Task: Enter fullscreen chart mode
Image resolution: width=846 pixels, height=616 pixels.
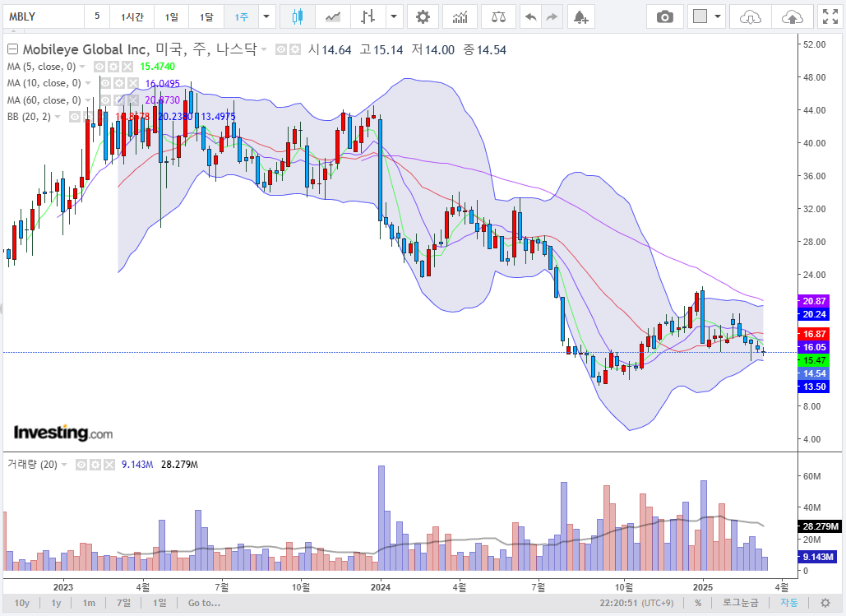Action: (x=830, y=16)
